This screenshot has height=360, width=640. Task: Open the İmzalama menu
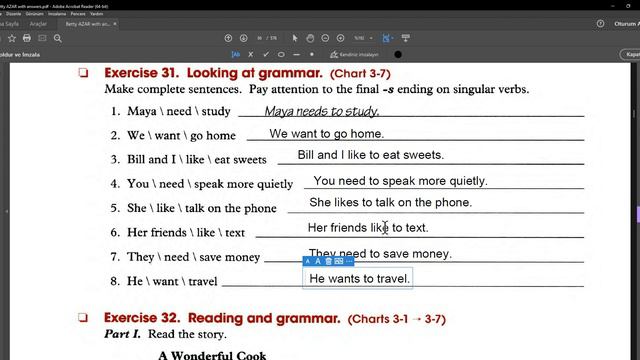[57, 14]
